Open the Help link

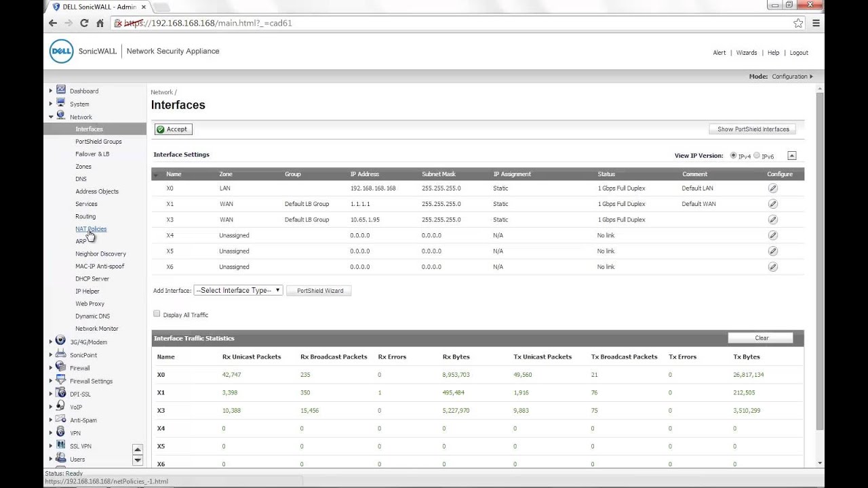coord(773,53)
